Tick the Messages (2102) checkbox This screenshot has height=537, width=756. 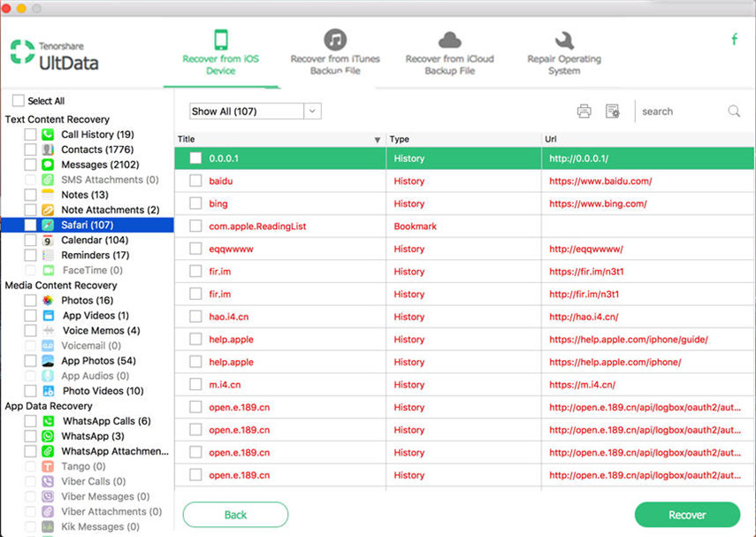30,165
